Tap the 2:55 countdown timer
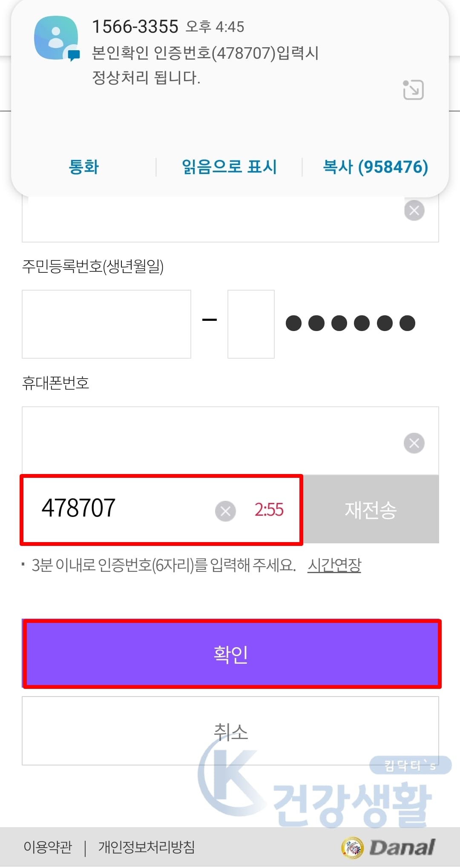Viewport: 460px width, 868px height. (269, 511)
